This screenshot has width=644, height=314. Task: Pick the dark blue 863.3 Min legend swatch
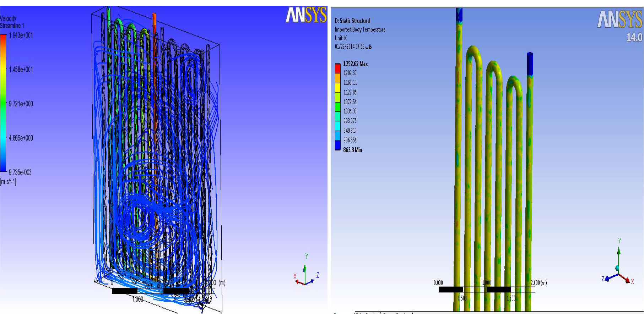(x=337, y=145)
